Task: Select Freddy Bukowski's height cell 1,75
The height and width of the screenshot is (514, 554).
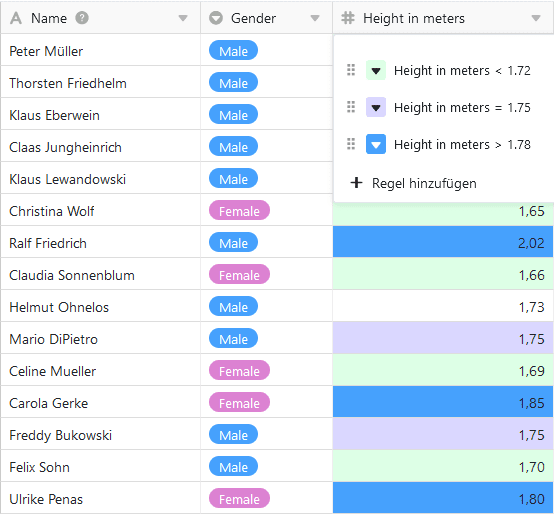Action: (x=443, y=433)
